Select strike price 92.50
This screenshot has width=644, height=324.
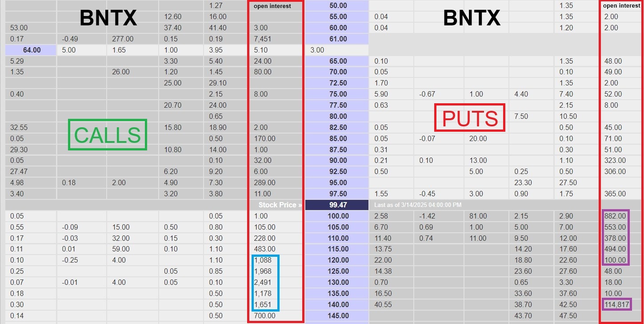[x=338, y=171]
